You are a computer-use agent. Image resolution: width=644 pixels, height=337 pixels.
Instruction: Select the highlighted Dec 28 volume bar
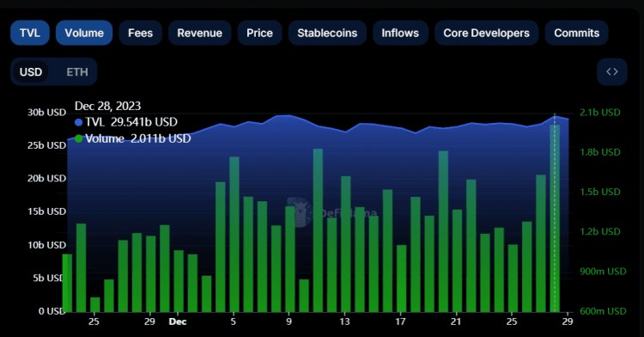coord(555,218)
